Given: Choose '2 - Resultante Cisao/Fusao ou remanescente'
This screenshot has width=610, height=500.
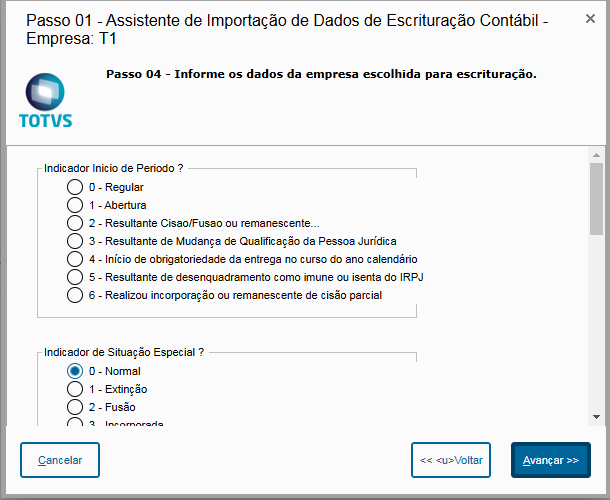Looking at the screenshot, I should [x=75, y=223].
